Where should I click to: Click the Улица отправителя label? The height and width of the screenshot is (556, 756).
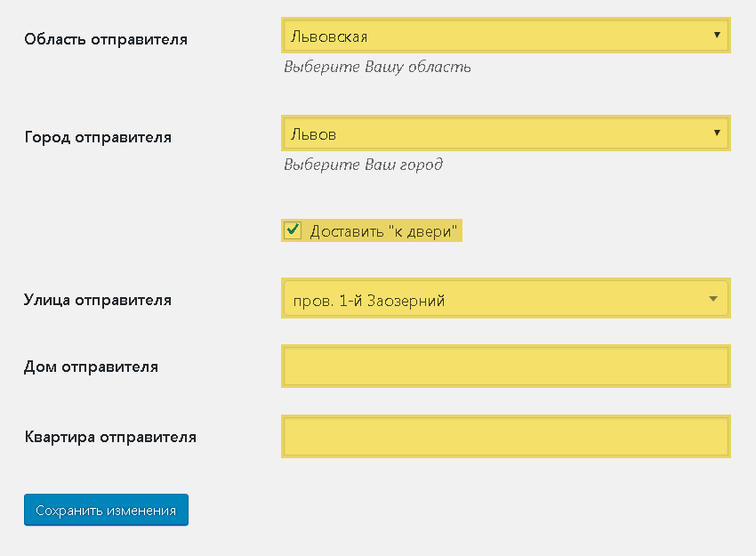point(98,300)
